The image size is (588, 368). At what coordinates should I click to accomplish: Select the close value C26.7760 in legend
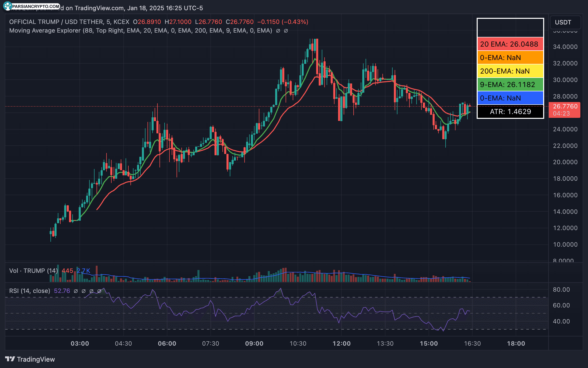pos(239,22)
